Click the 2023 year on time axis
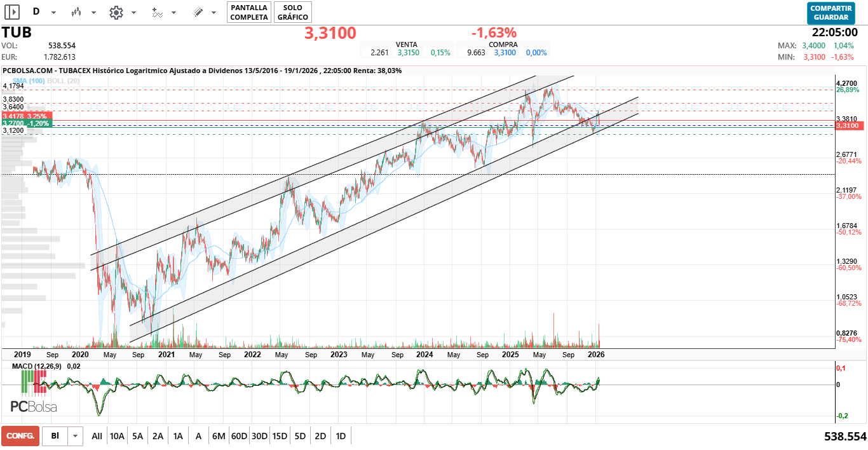 (339, 354)
